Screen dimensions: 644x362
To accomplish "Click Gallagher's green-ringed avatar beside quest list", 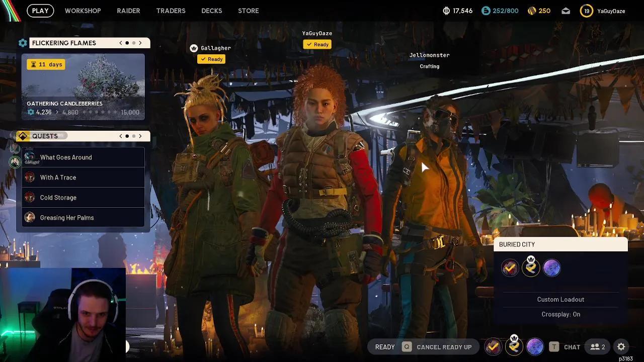I will (x=15, y=161).
